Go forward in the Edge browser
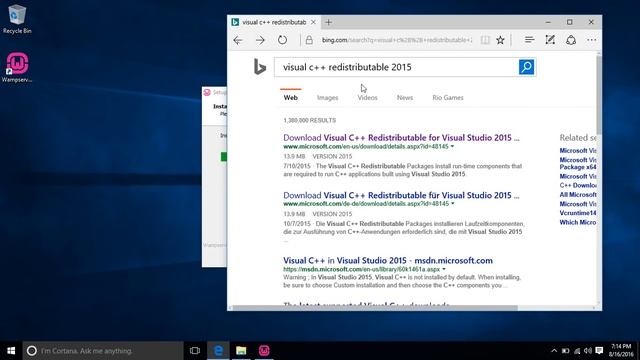 (x=260, y=40)
